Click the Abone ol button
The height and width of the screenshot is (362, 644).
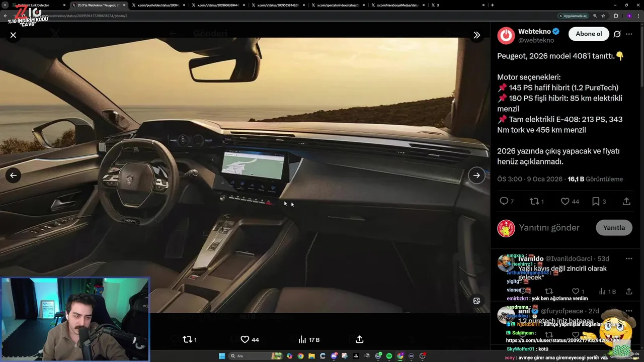[589, 34]
